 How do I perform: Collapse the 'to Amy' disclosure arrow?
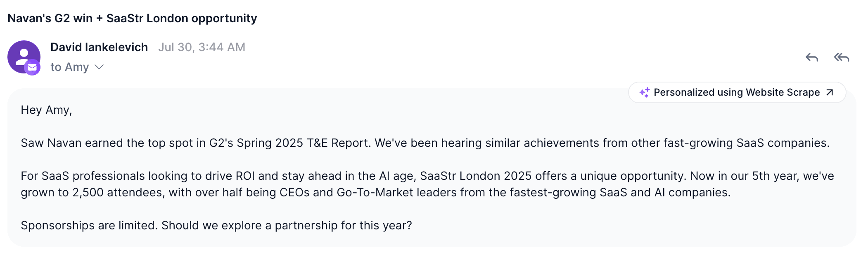click(x=98, y=67)
